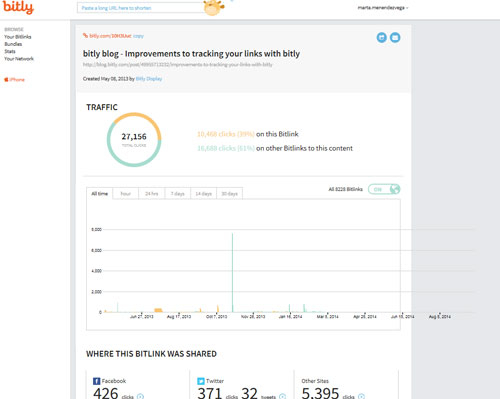Click the page title about tracking your links
Viewport: 500px width, 399px height.
point(191,54)
